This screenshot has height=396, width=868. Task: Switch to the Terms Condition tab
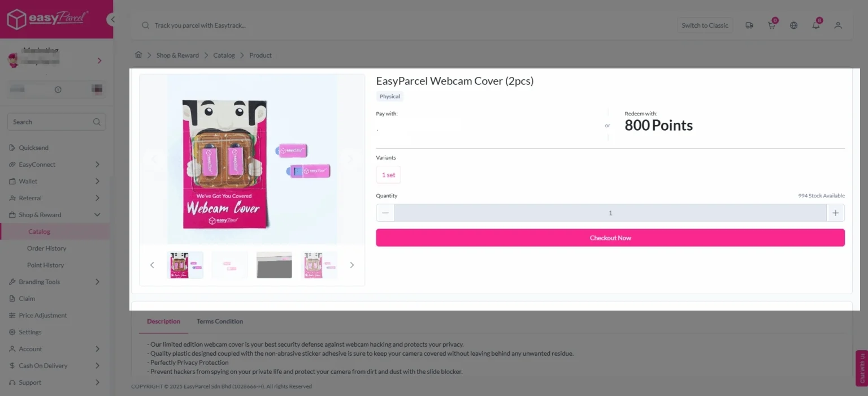point(220,321)
